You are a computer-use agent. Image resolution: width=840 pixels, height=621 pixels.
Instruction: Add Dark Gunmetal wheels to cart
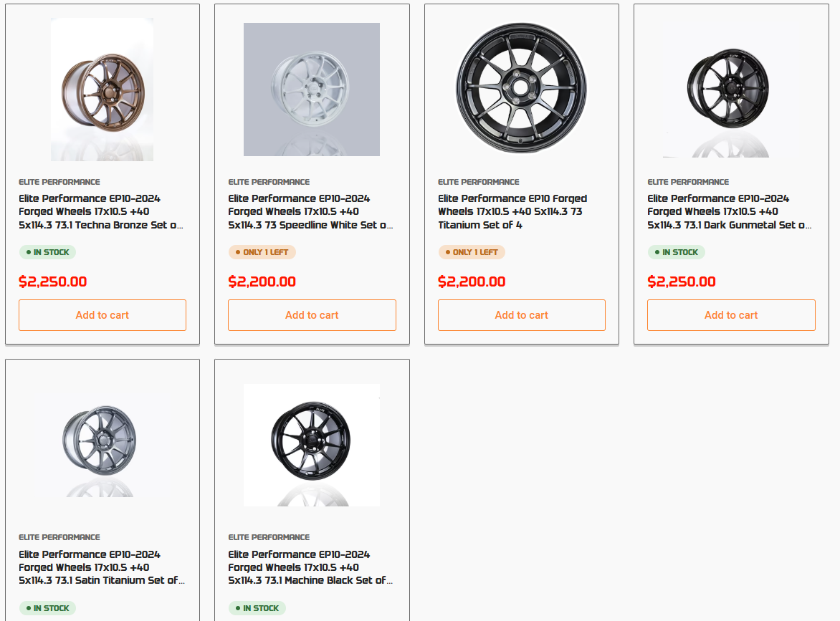731,315
